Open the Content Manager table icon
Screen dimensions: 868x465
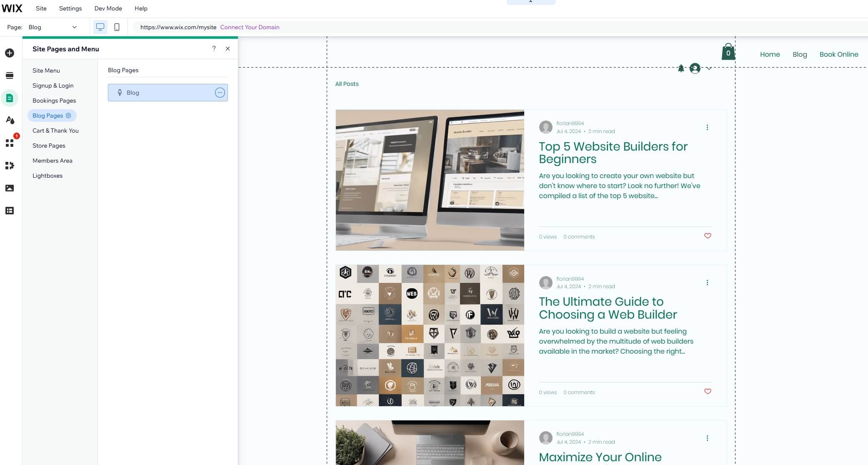click(x=10, y=211)
